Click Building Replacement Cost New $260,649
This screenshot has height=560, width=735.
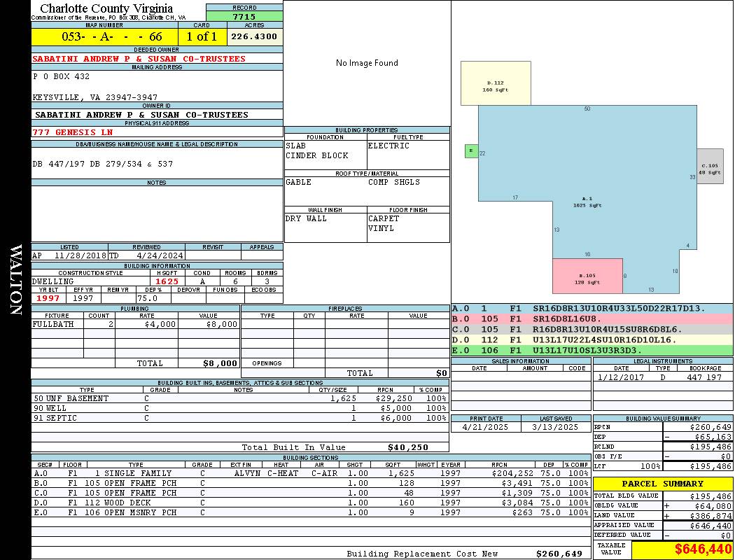pyautogui.click(x=559, y=554)
